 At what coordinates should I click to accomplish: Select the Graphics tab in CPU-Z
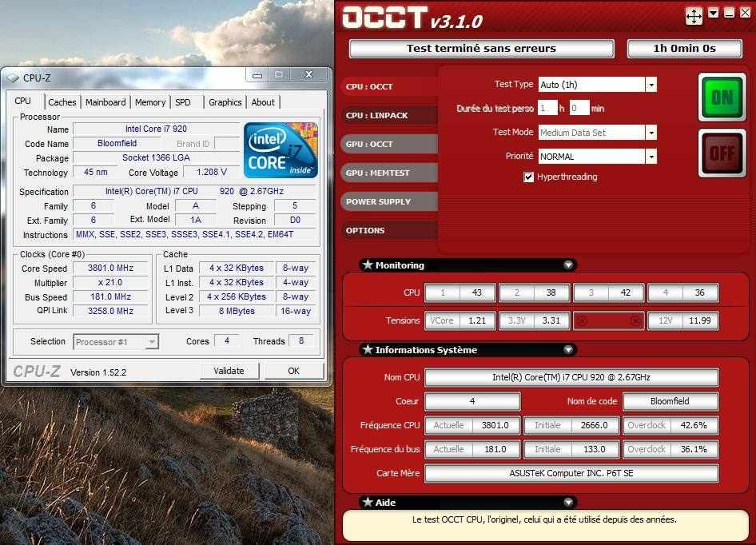pos(225,102)
